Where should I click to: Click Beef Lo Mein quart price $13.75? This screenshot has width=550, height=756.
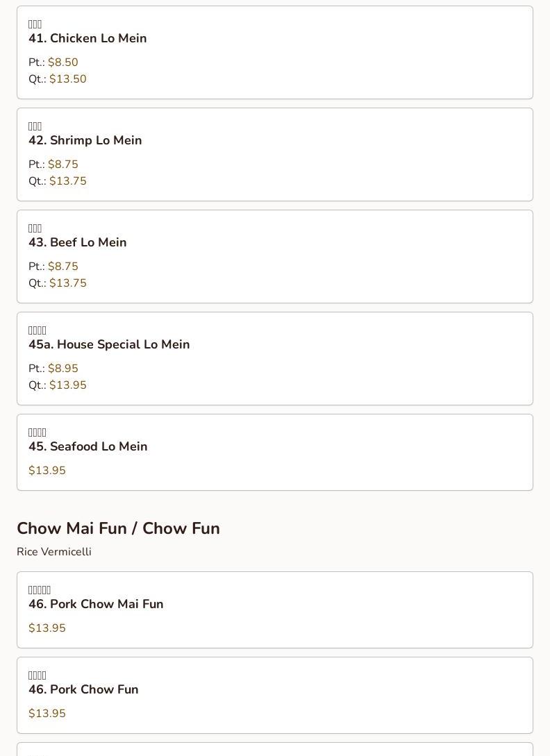(x=68, y=283)
